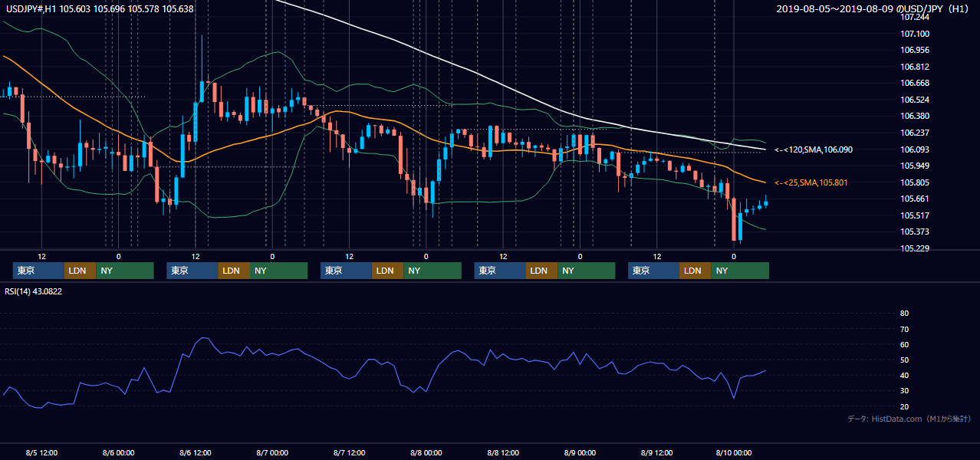Click the USDJPY#,H1 OHLC header text

(x=100, y=9)
